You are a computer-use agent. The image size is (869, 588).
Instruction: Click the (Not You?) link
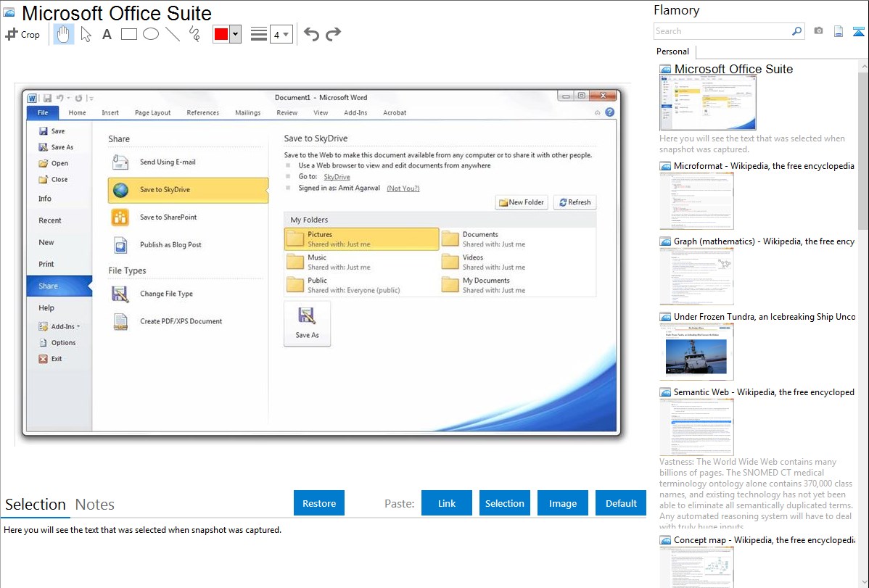[403, 189]
